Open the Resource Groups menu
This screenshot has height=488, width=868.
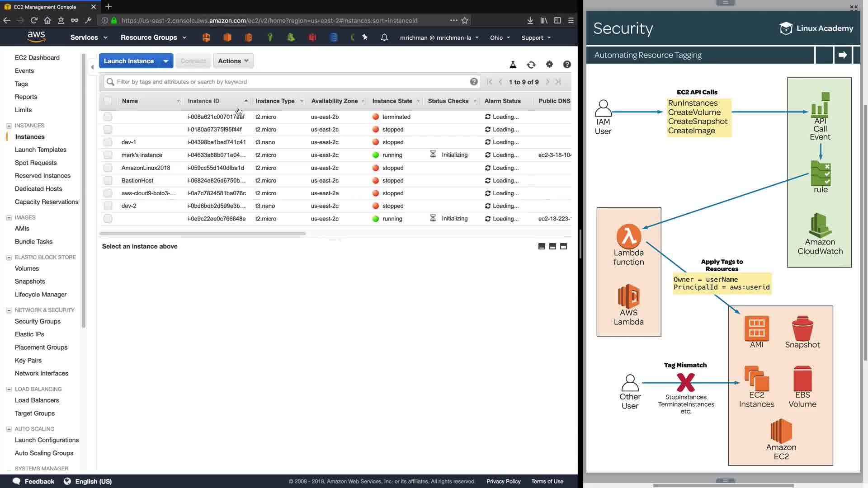tap(153, 38)
